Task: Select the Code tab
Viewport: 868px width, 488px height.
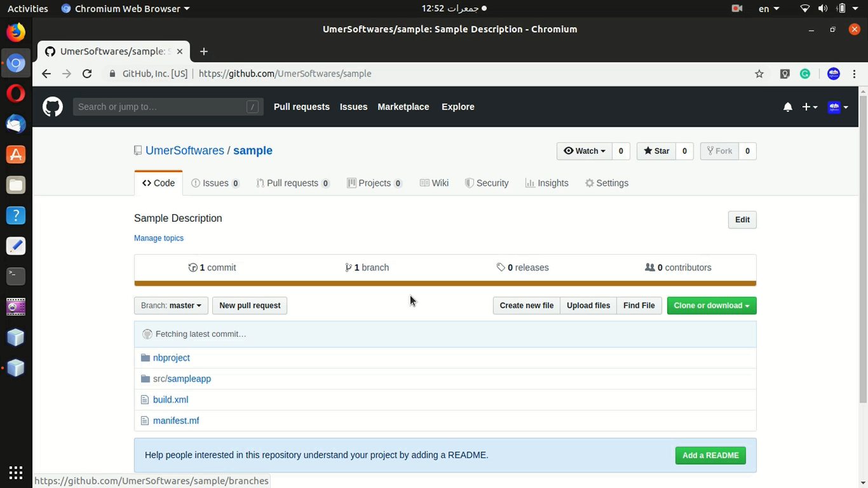Action: (x=158, y=183)
